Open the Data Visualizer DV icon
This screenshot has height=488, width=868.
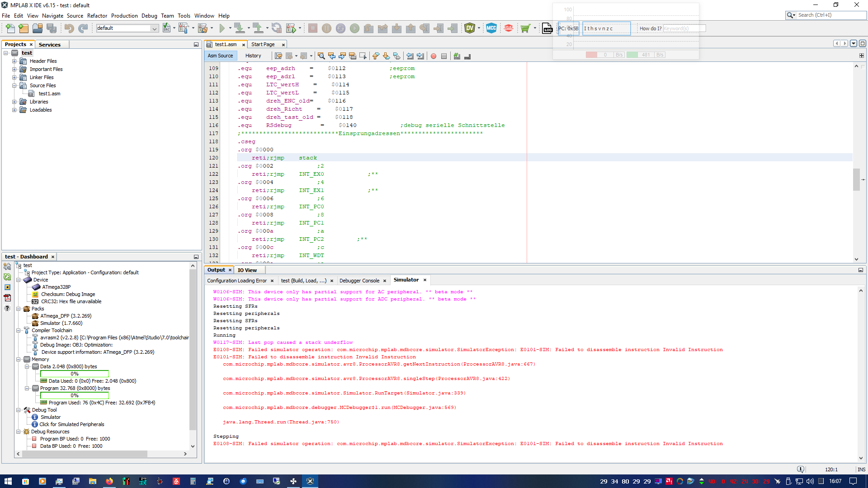click(x=470, y=28)
